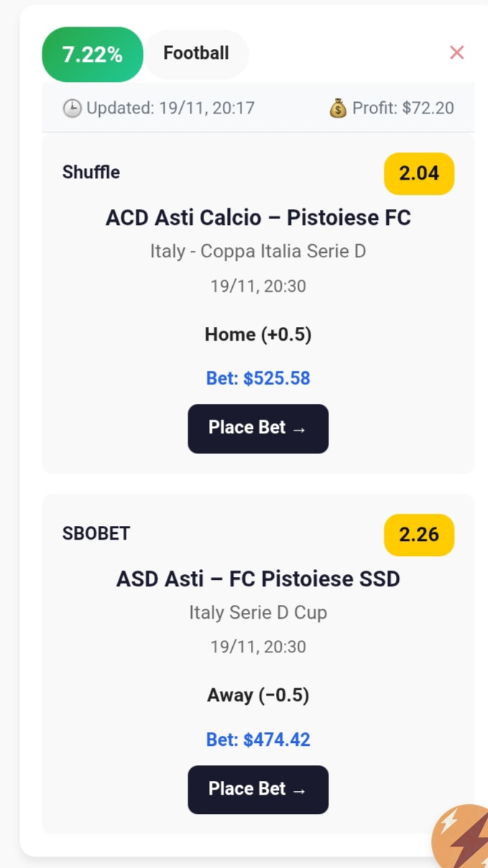Click the Shuffle bookmaker name
The height and width of the screenshot is (868, 488).
(91, 172)
